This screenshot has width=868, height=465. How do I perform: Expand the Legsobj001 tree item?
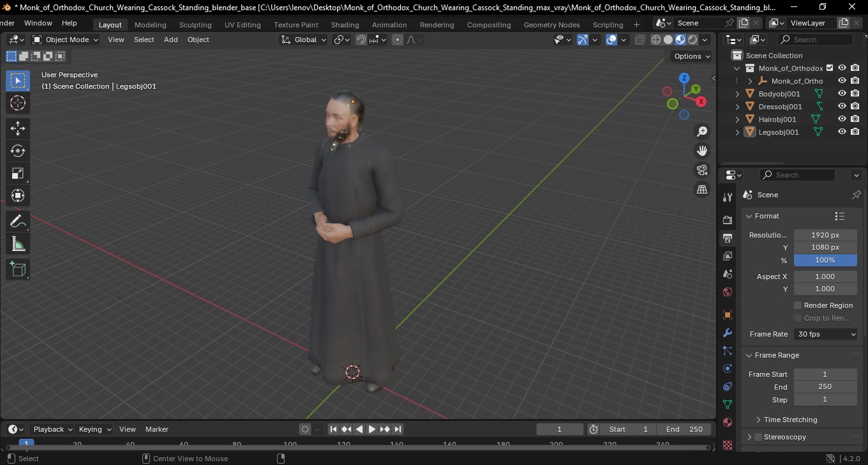pos(738,132)
